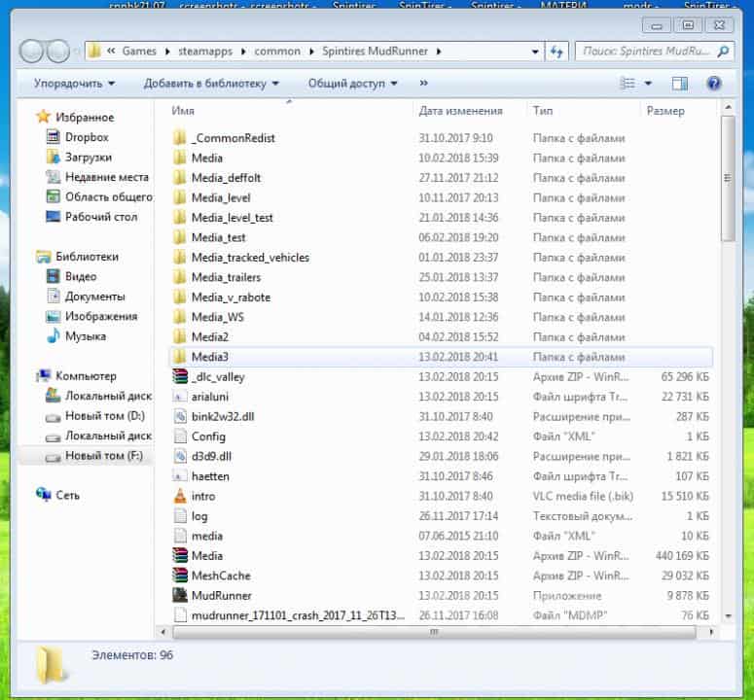Click the back navigation arrow
This screenshot has height=700, width=754.
tap(32, 52)
